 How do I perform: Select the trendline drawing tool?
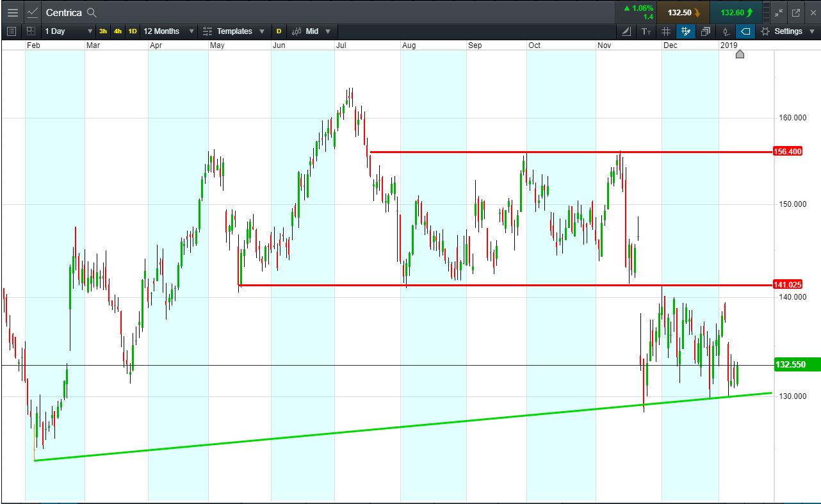pos(626,31)
